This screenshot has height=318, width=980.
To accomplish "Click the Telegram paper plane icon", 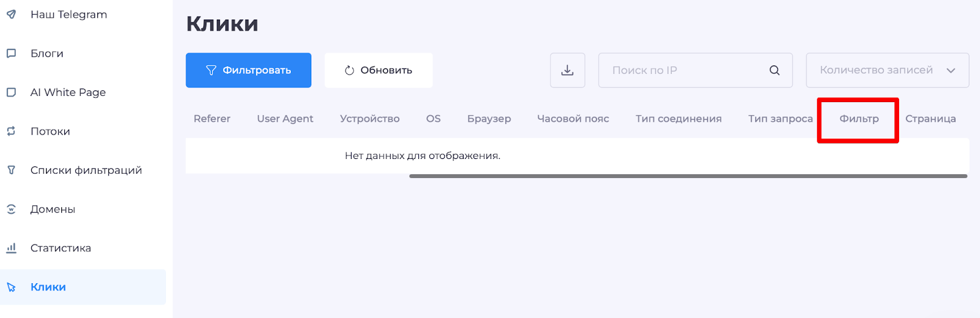I will [11, 15].
